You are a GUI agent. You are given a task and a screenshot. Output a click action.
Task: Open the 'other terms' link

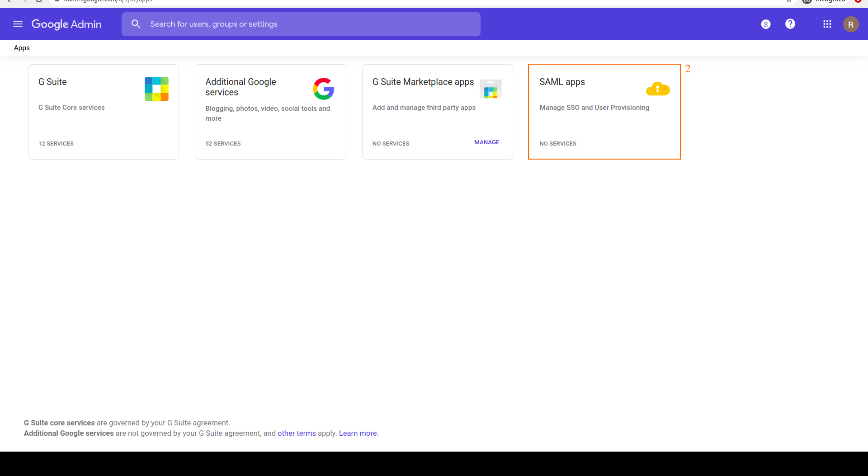coord(297,433)
